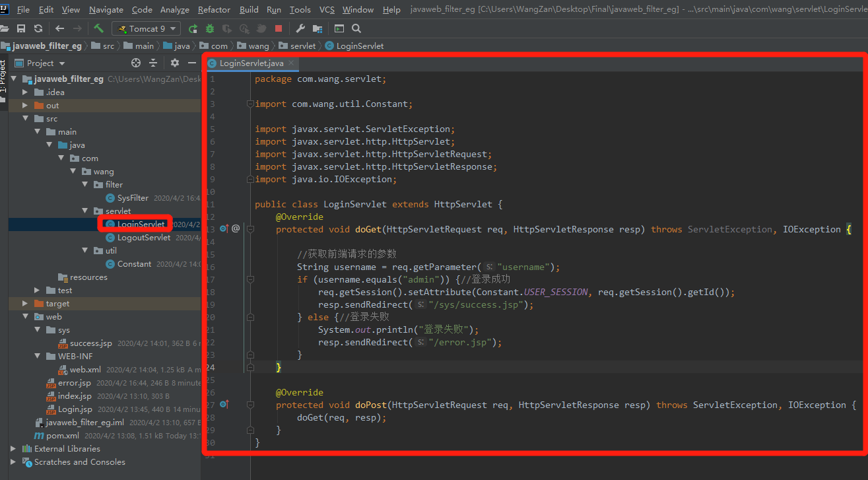Click the Run Anything terminal icon
This screenshot has height=480, width=868.
tap(339, 28)
